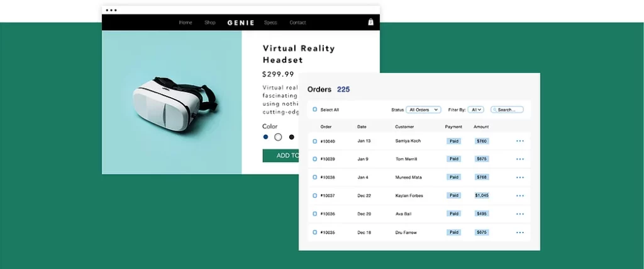Pick the white color option
The image size is (644, 269).
278,137
